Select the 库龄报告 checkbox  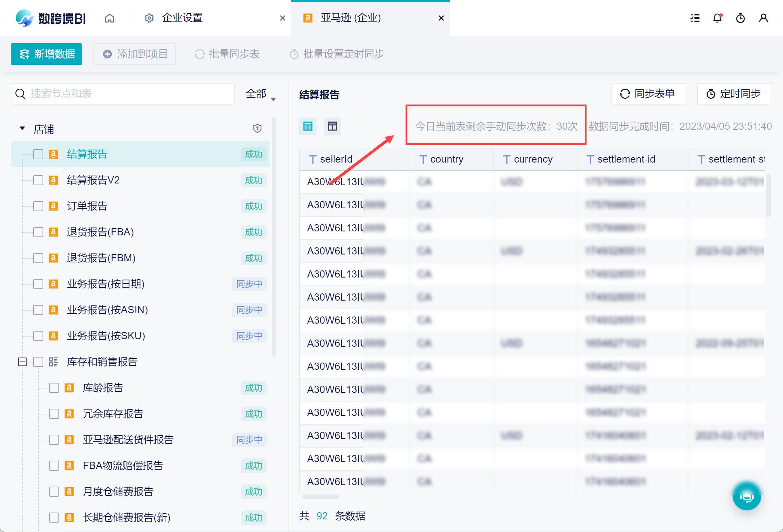(x=54, y=388)
